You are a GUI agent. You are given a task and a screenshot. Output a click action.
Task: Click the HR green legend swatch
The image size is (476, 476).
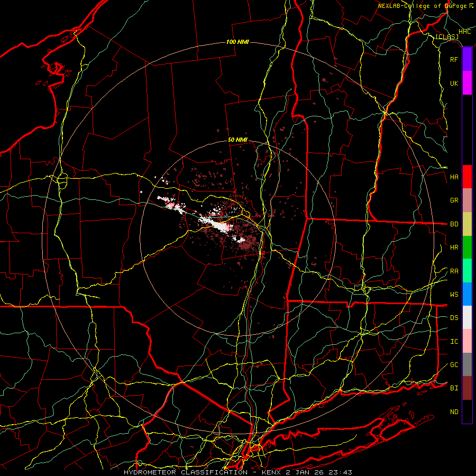pyautogui.click(x=467, y=248)
